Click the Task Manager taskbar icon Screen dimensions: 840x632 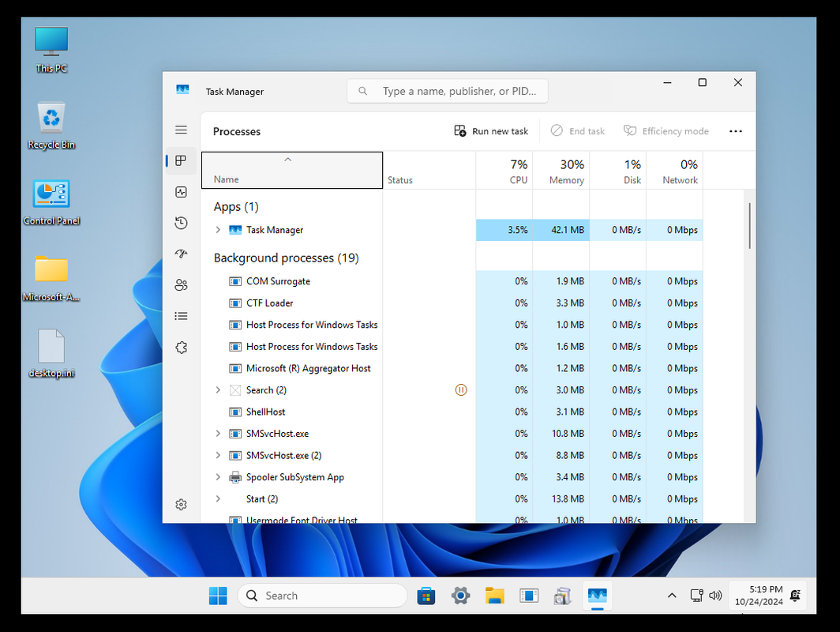pos(598,596)
